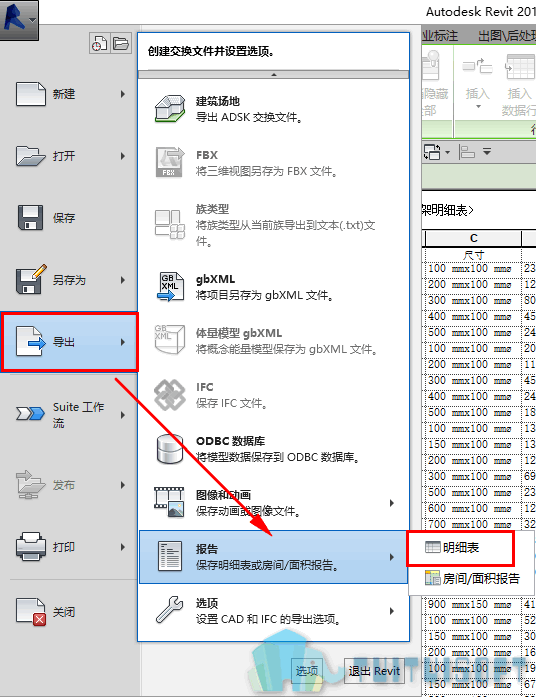The height and width of the screenshot is (697, 536).
Task: Click the 建筑场地 building site icon
Action: click(x=170, y=108)
